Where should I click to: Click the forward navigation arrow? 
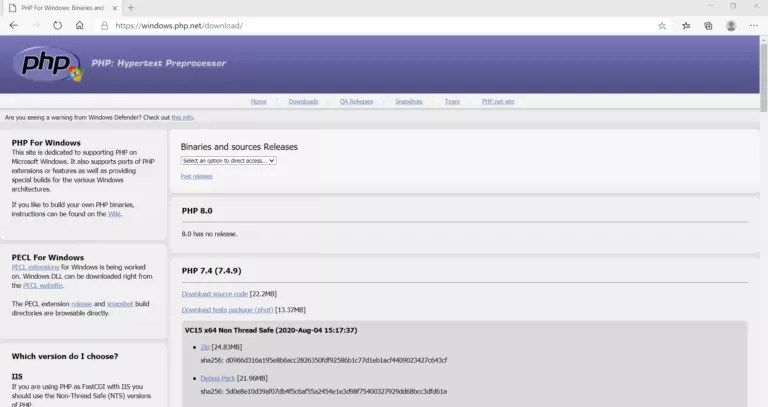click(36, 25)
